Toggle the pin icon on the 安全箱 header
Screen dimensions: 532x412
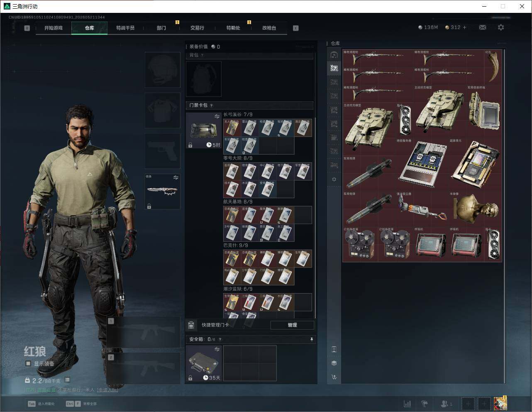click(311, 339)
